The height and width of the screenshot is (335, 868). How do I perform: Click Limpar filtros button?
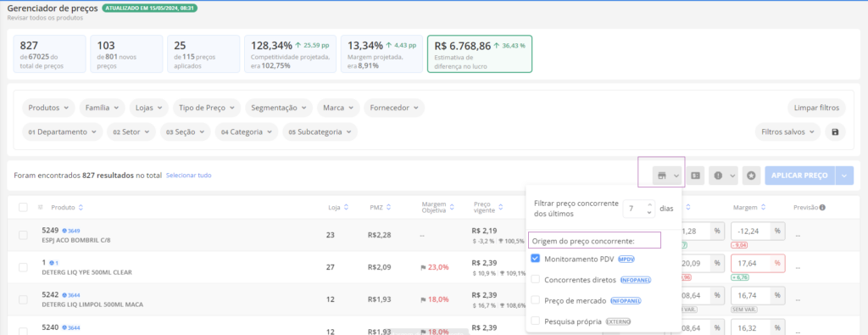coord(816,108)
